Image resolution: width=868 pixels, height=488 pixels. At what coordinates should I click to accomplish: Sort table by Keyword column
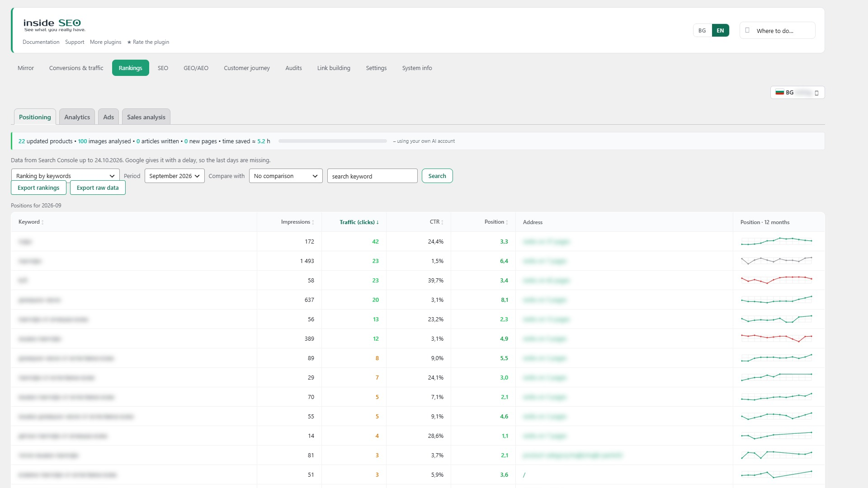pos(31,222)
